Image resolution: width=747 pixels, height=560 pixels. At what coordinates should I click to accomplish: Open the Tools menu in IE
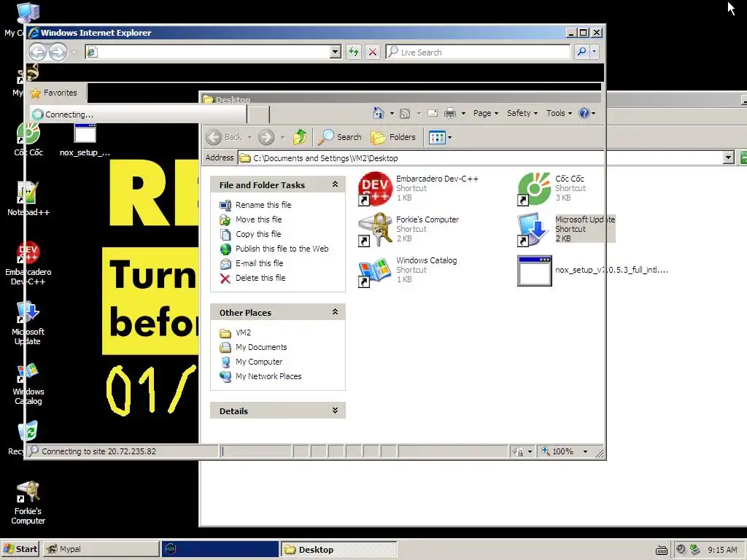pyautogui.click(x=559, y=113)
